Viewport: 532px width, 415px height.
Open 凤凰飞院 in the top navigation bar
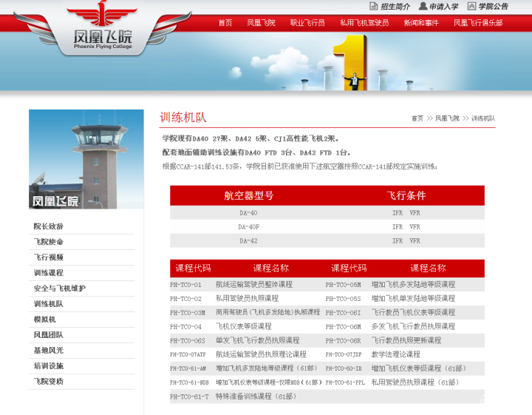261,23
